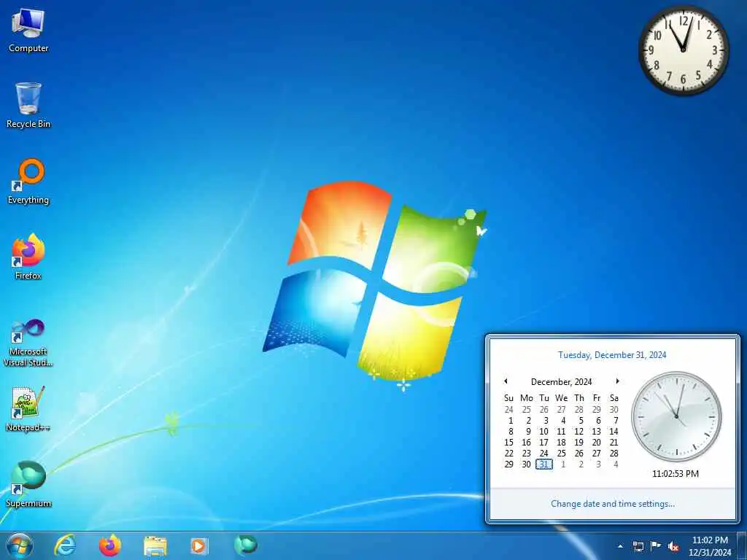
Task: Select December 18 in the calendar
Action: 562,443
